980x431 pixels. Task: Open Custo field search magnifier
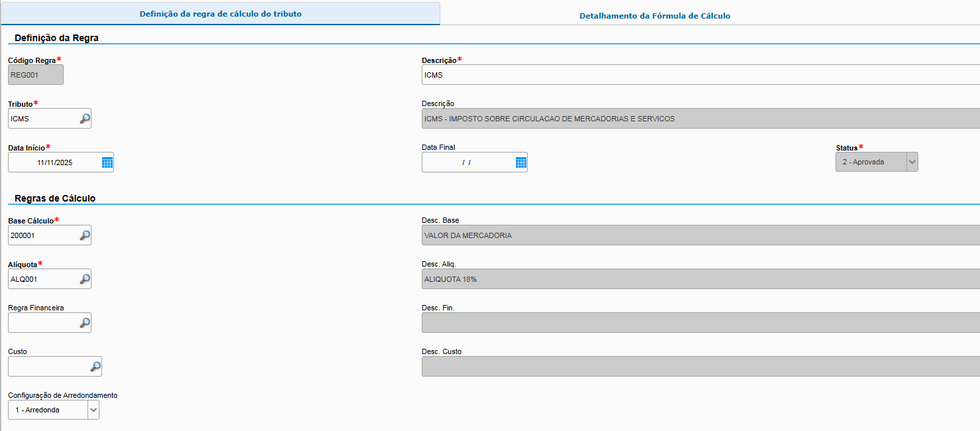(95, 367)
